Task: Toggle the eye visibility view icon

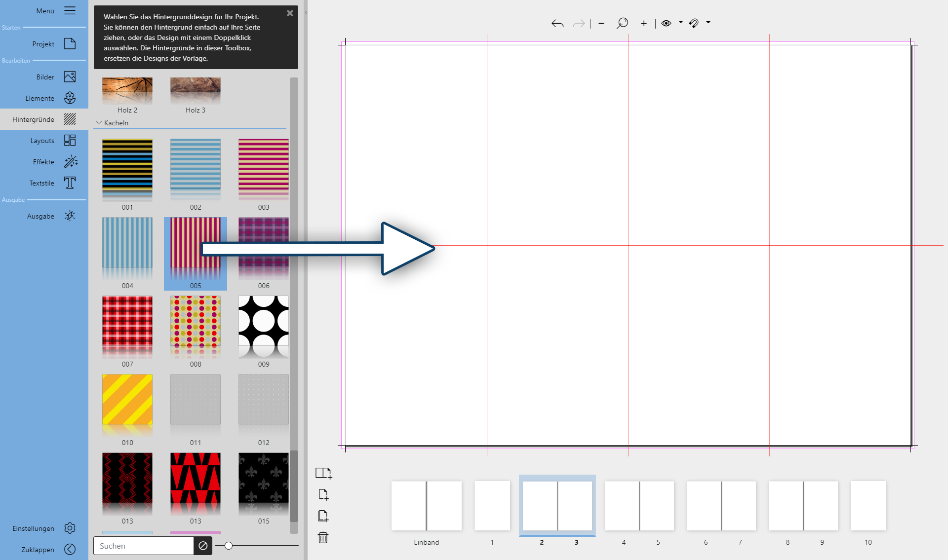Action: pos(666,23)
